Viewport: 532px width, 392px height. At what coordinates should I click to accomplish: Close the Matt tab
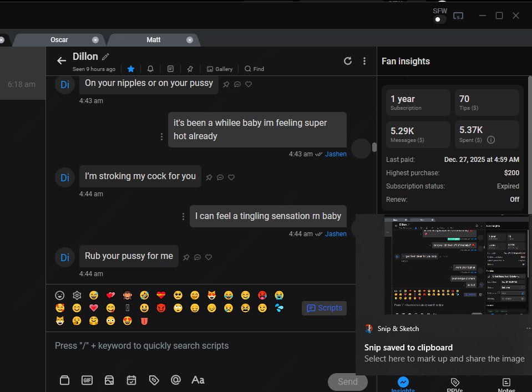190,40
